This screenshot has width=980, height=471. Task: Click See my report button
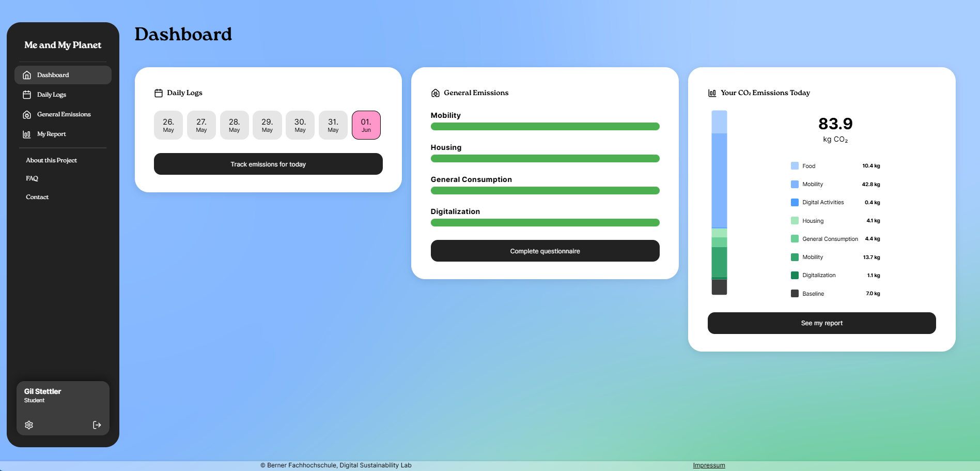pyautogui.click(x=821, y=323)
